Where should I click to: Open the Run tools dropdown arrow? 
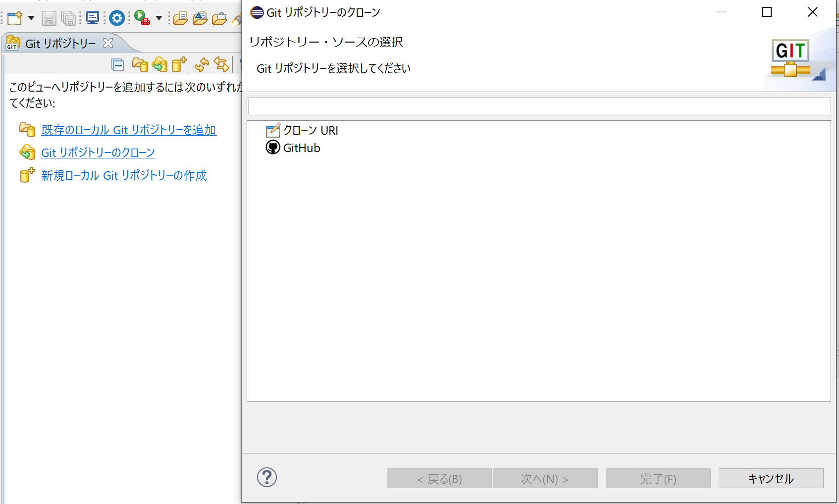(158, 18)
